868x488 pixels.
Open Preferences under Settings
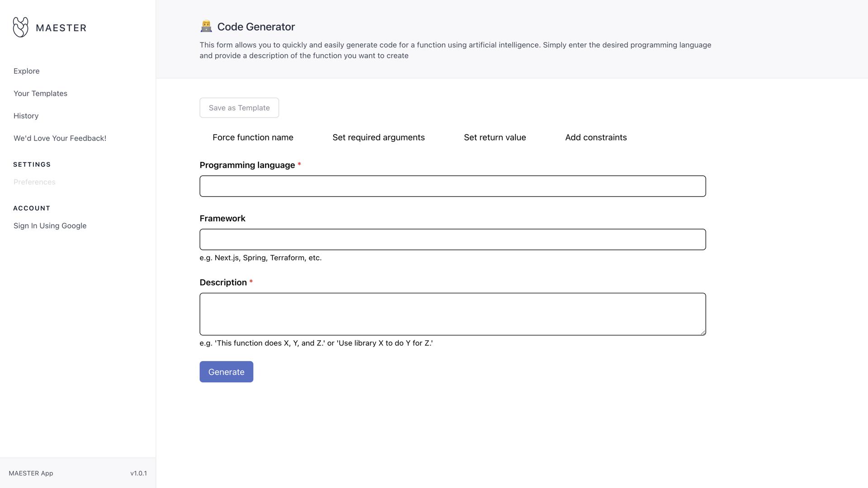34,182
